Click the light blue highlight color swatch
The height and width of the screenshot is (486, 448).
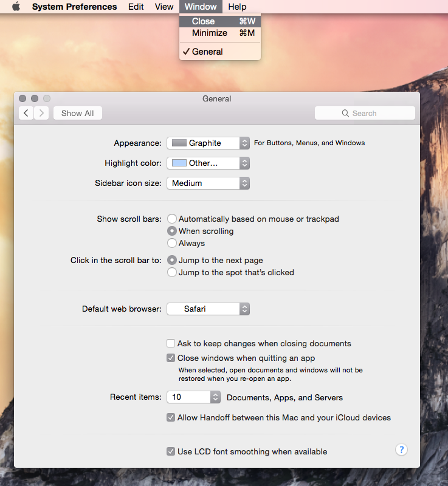tap(179, 163)
